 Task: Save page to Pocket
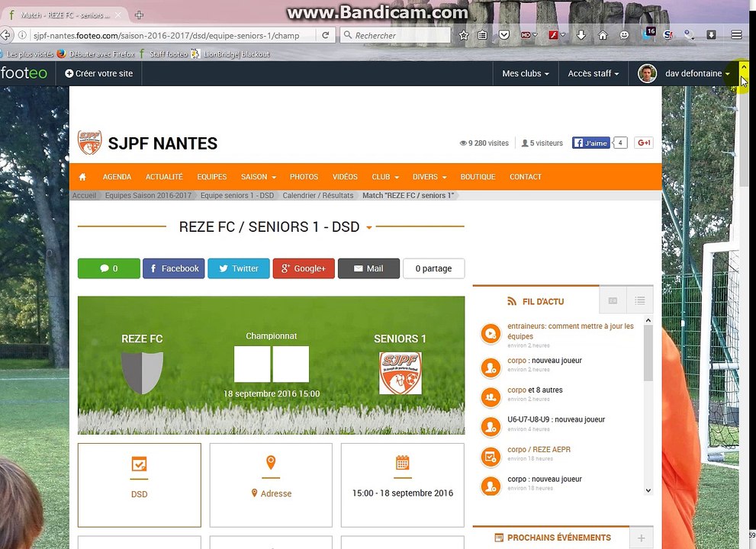[503, 35]
